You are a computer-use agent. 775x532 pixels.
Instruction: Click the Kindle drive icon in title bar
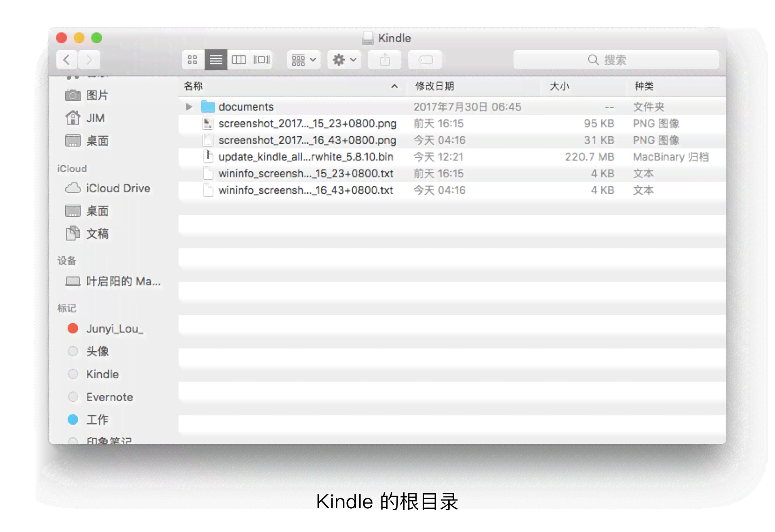pyautogui.click(x=368, y=38)
